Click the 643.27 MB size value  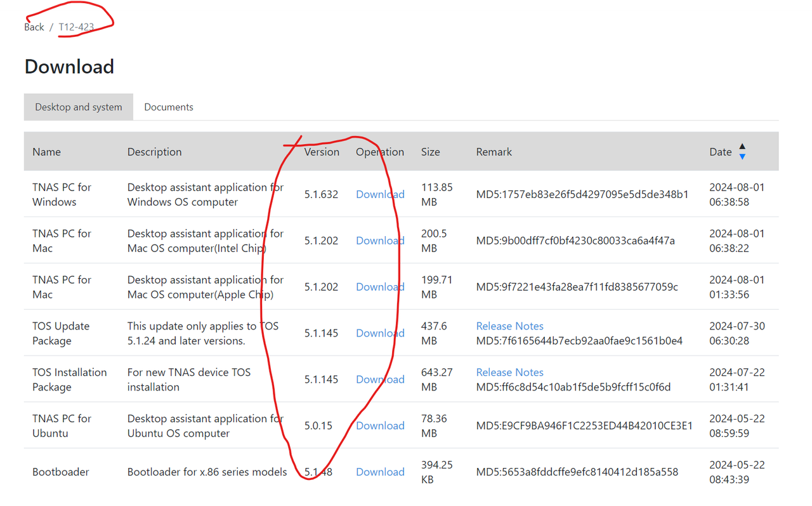[x=437, y=380]
